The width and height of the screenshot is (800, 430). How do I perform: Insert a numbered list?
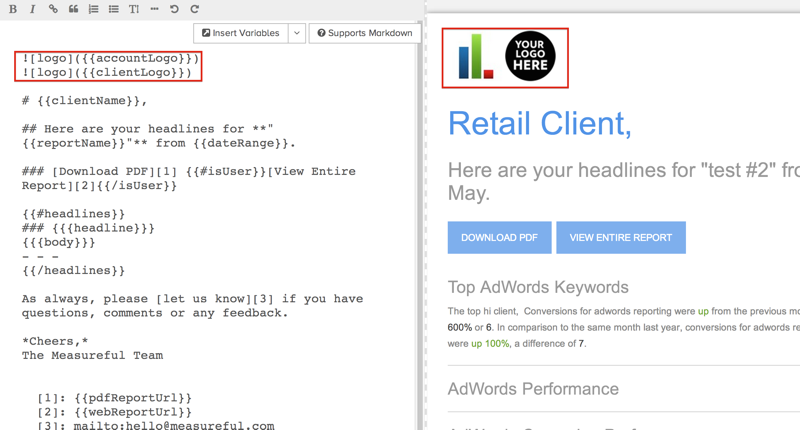click(x=93, y=9)
